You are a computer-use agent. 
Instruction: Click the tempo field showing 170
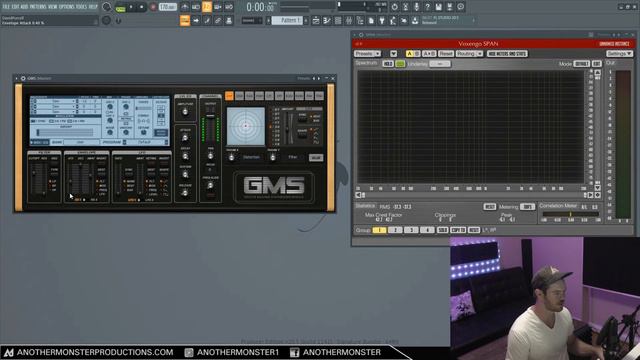(x=167, y=7)
